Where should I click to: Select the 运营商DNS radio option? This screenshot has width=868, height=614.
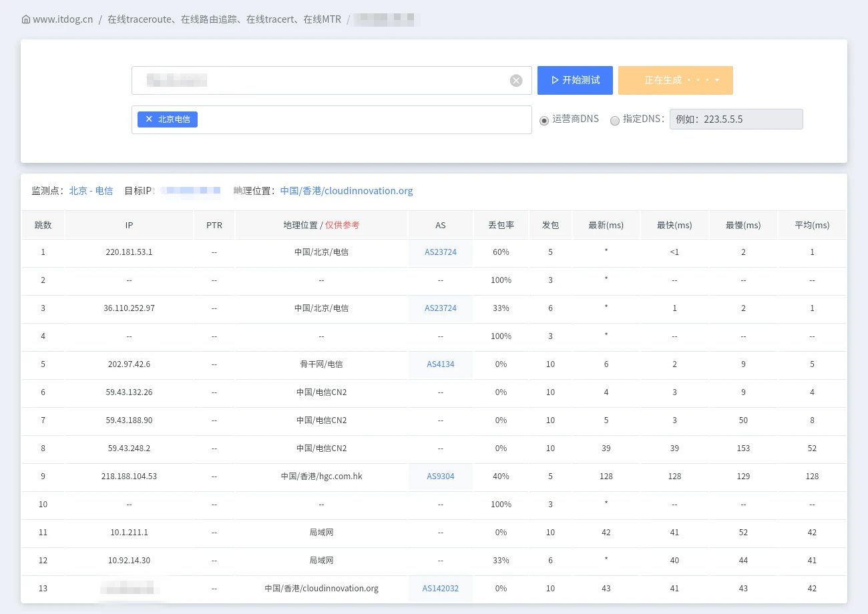click(x=544, y=120)
